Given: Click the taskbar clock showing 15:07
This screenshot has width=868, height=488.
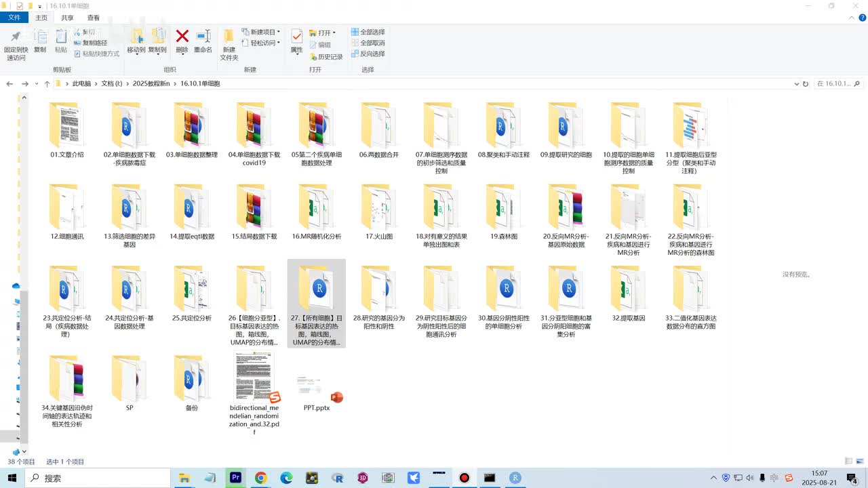Looking at the screenshot, I should pos(819,478).
